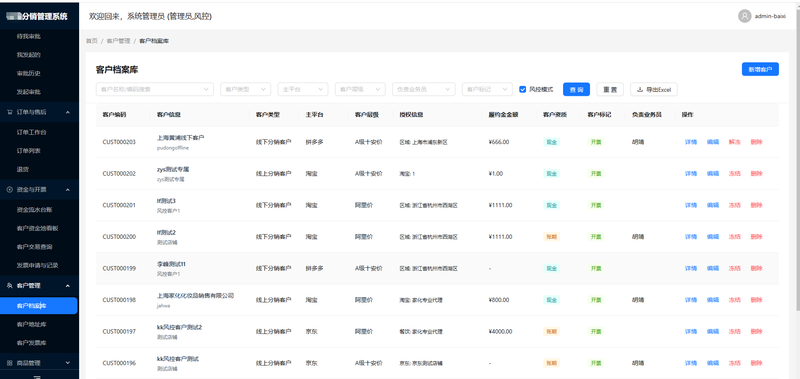The width and height of the screenshot is (800, 379).
Task: Click the 现金 tag in row CUST000203
Action: (552, 142)
